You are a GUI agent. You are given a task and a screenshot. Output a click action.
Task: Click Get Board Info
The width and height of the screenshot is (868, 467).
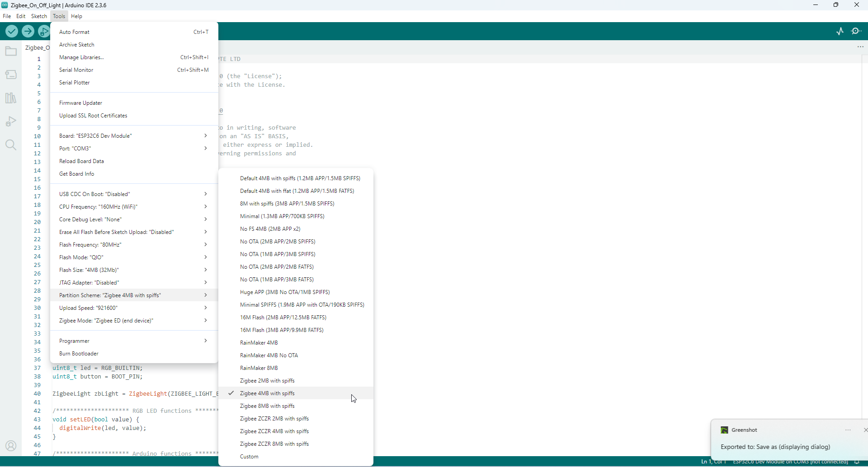[x=77, y=174]
